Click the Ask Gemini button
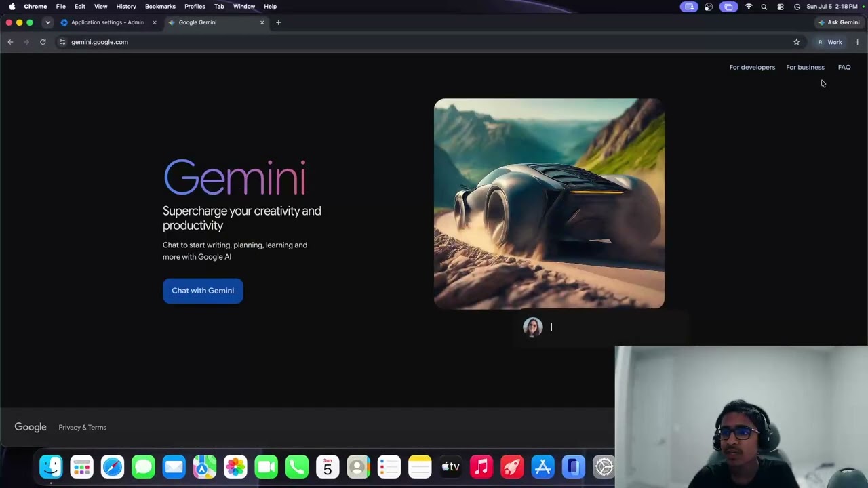Image resolution: width=868 pixels, height=488 pixels. [x=839, y=22]
